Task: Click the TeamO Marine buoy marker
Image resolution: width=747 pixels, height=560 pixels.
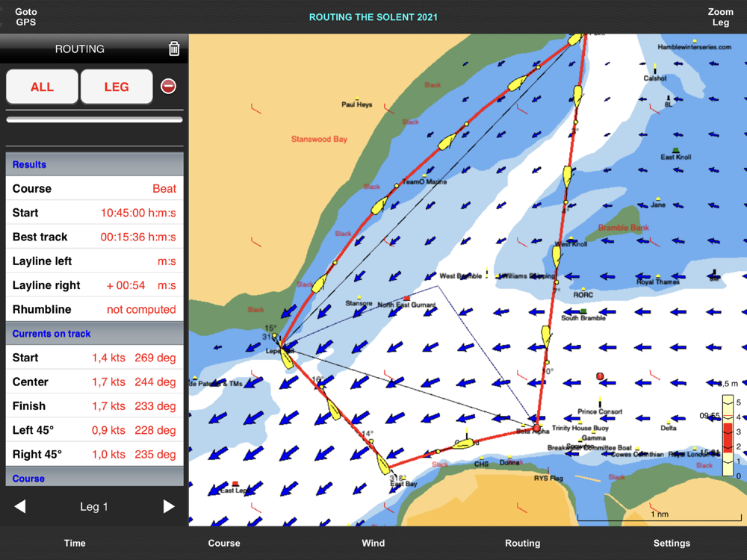Action: pyautogui.click(x=424, y=175)
